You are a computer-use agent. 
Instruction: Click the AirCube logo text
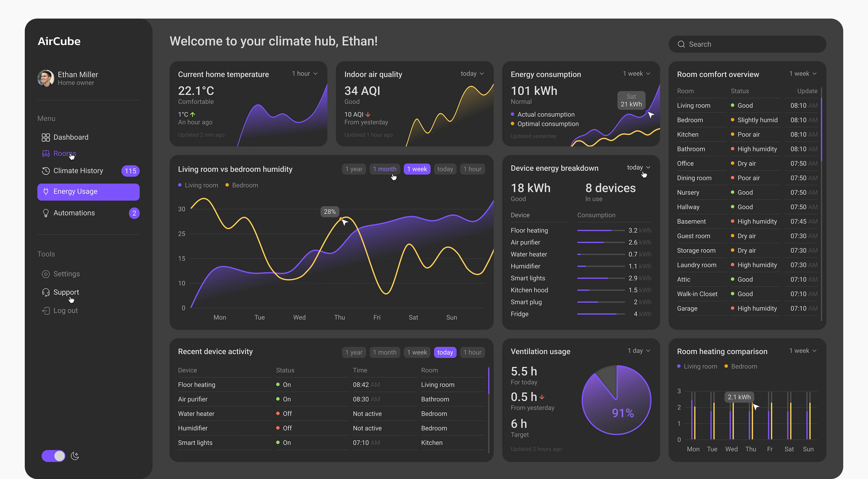click(59, 41)
